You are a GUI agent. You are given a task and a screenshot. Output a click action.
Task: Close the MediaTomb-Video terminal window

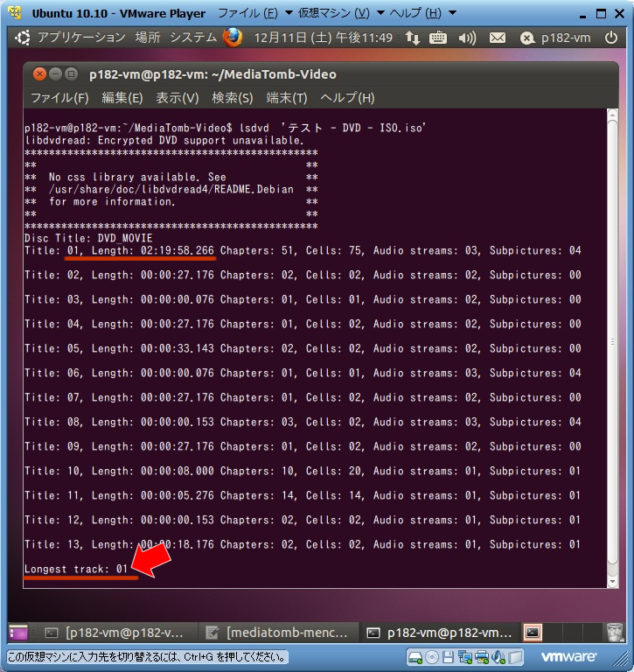pos(39,73)
